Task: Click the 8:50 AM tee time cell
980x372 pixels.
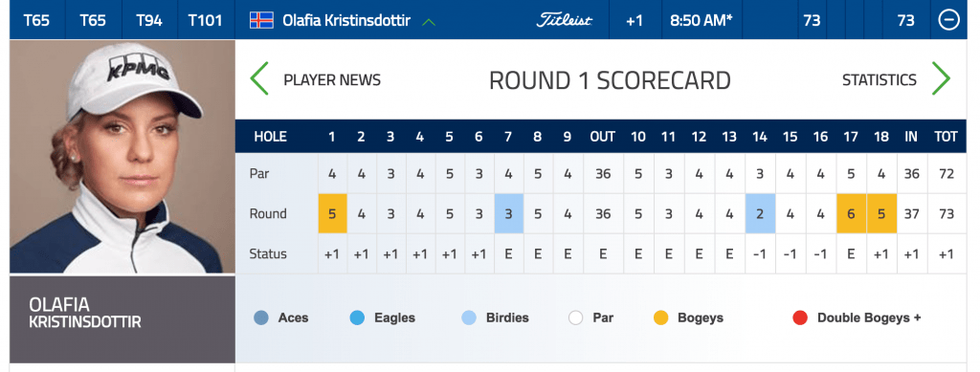Action: (x=702, y=20)
